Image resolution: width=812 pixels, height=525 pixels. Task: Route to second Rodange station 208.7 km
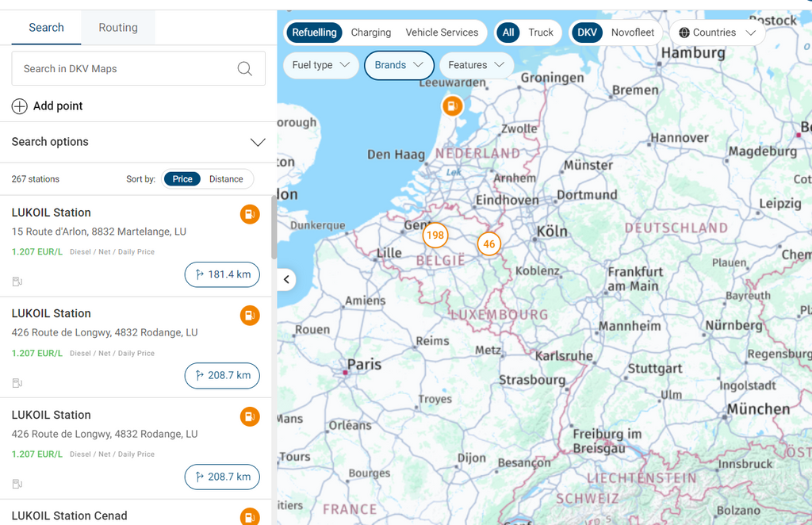click(222, 477)
